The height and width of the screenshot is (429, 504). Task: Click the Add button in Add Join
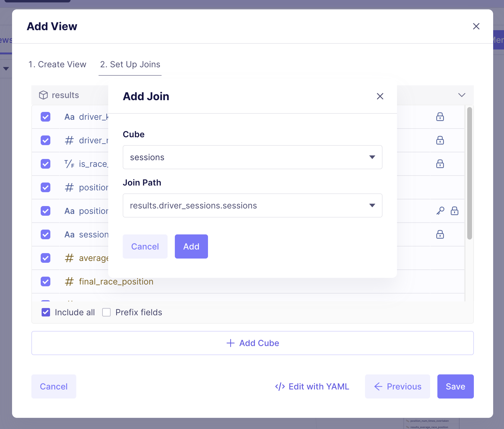[191, 246]
